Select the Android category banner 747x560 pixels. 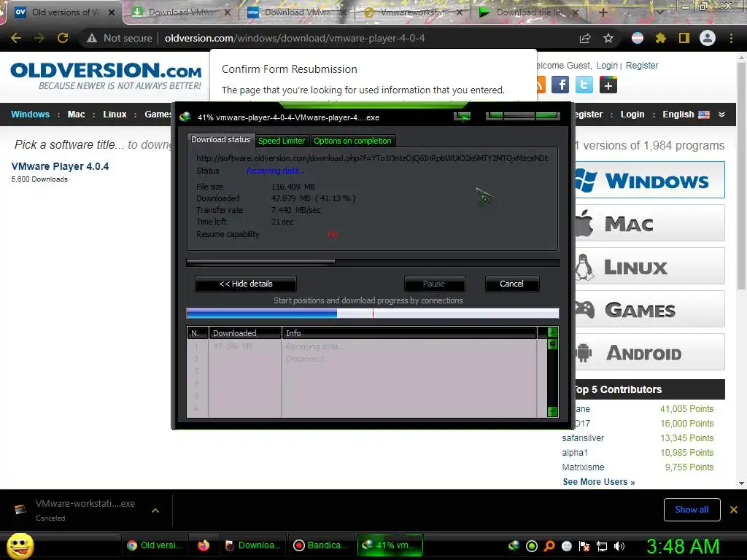click(x=650, y=352)
